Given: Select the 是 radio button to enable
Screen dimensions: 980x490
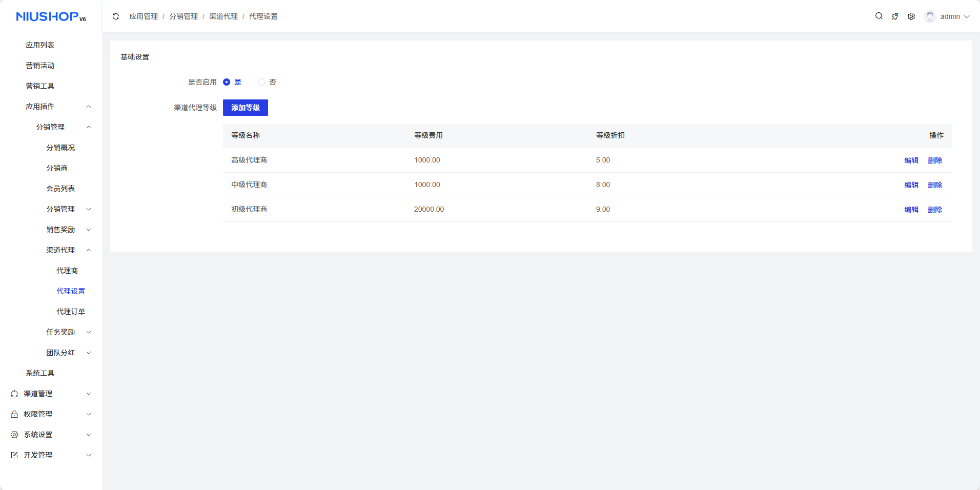Looking at the screenshot, I should [x=227, y=82].
